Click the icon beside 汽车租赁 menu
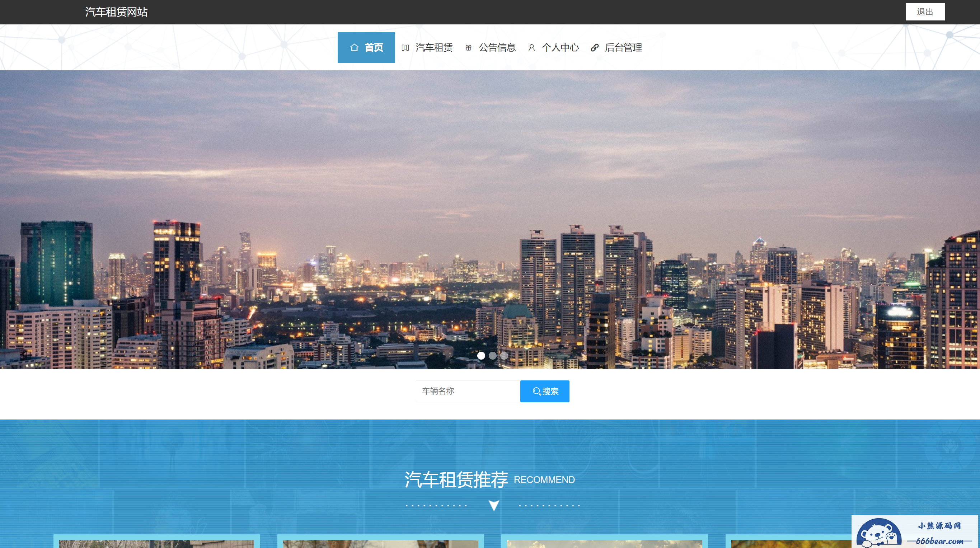 coord(405,48)
